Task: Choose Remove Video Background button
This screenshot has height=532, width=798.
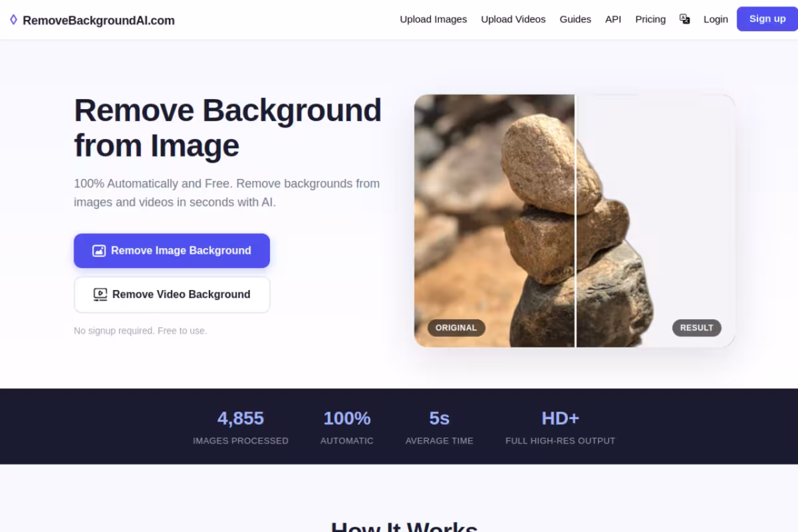Action: (x=172, y=295)
